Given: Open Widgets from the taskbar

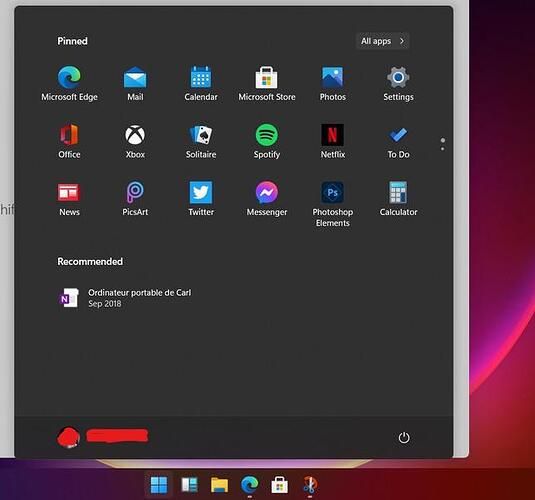Looking at the screenshot, I should click(x=189, y=485).
